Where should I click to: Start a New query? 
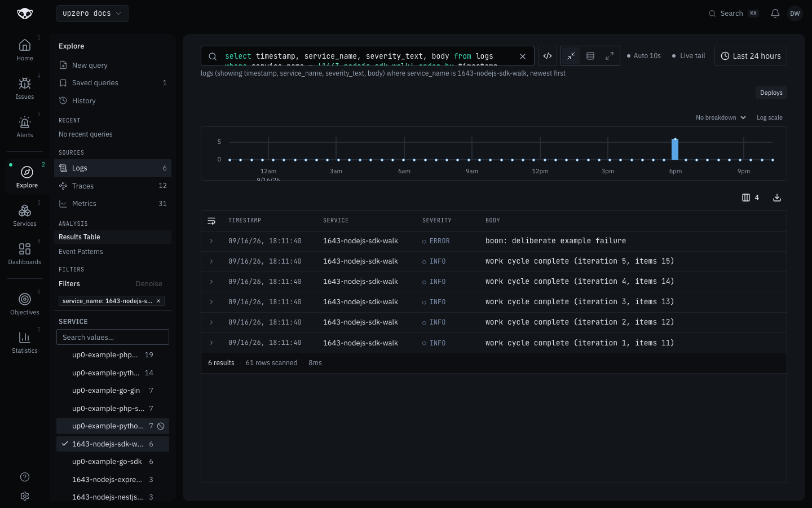pos(113,65)
